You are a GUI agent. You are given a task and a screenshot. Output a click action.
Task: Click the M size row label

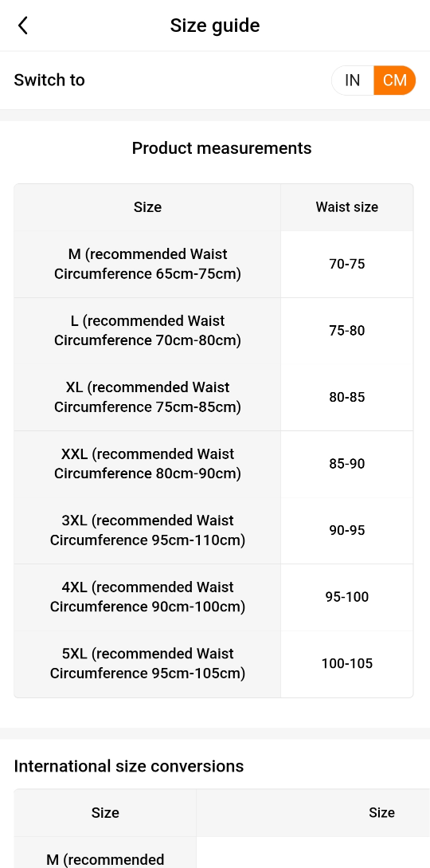click(x=147, y=264)
